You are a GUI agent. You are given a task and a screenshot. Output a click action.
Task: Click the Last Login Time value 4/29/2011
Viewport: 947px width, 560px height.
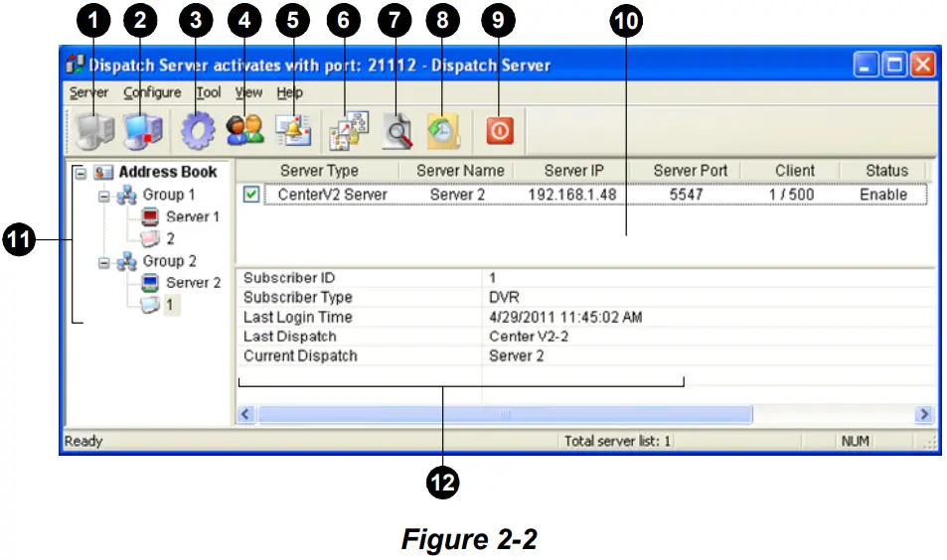click(565, 318)
